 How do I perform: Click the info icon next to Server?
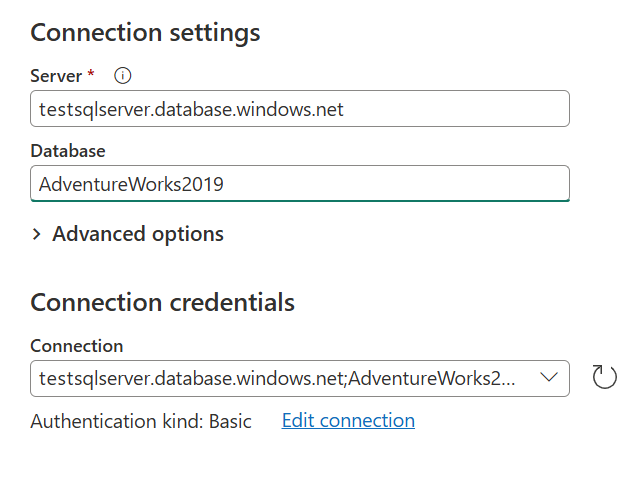pos(124,76)
